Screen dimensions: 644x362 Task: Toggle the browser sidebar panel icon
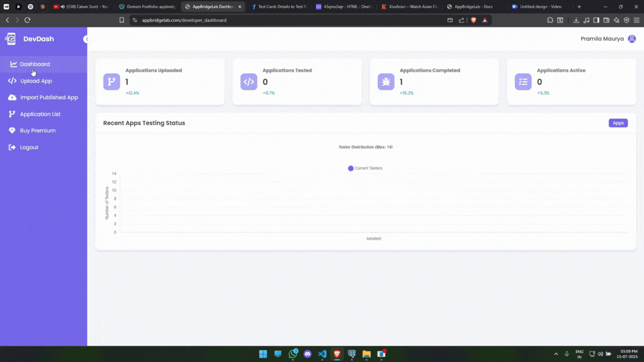coord(596,20)
